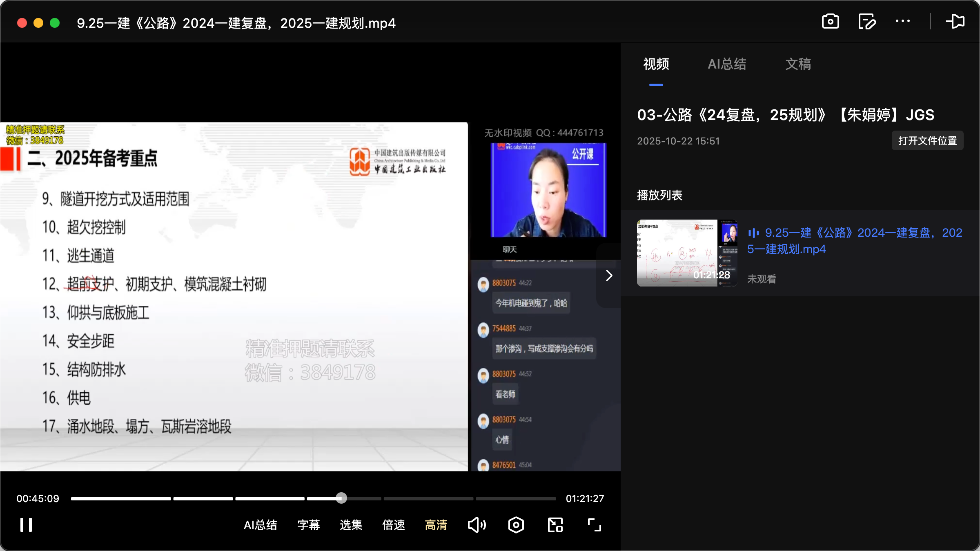Enter mini-player mode with the shrink icon
The image size is (980, 551).
555,525
